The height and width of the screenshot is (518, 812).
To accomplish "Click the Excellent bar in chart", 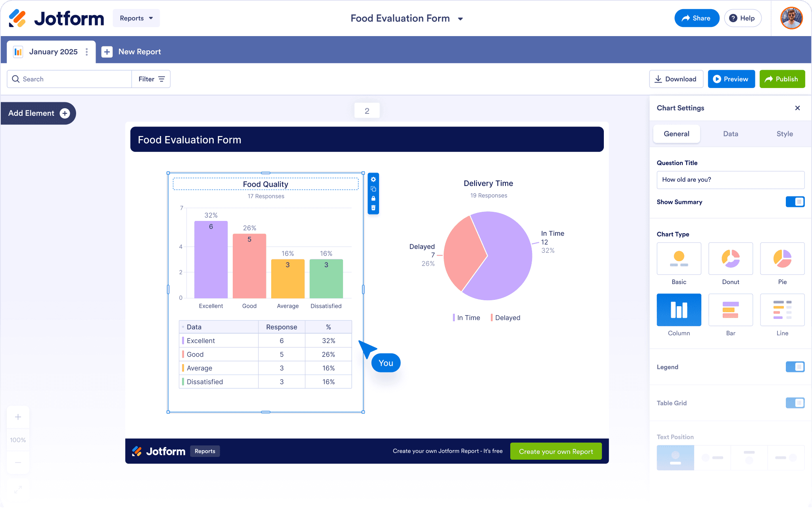I will pos(211,259).
